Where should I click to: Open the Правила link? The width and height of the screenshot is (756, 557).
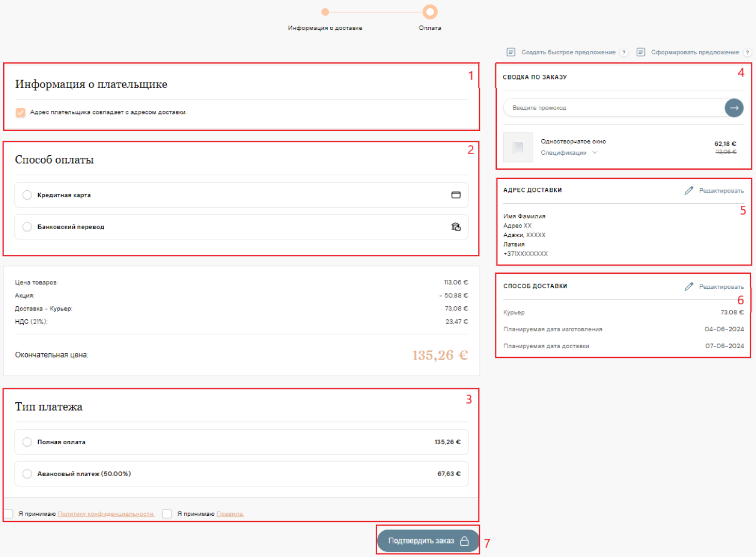pos(230,514)
